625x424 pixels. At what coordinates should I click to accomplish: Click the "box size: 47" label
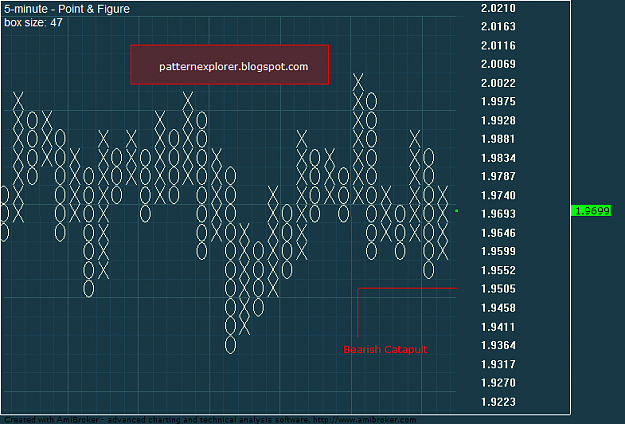[x=33, y=23]
